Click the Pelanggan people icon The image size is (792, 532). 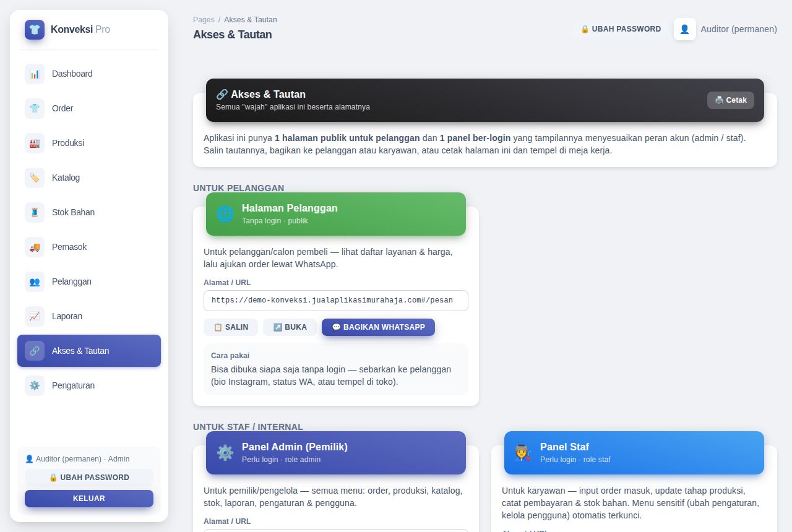pos(35,281)
